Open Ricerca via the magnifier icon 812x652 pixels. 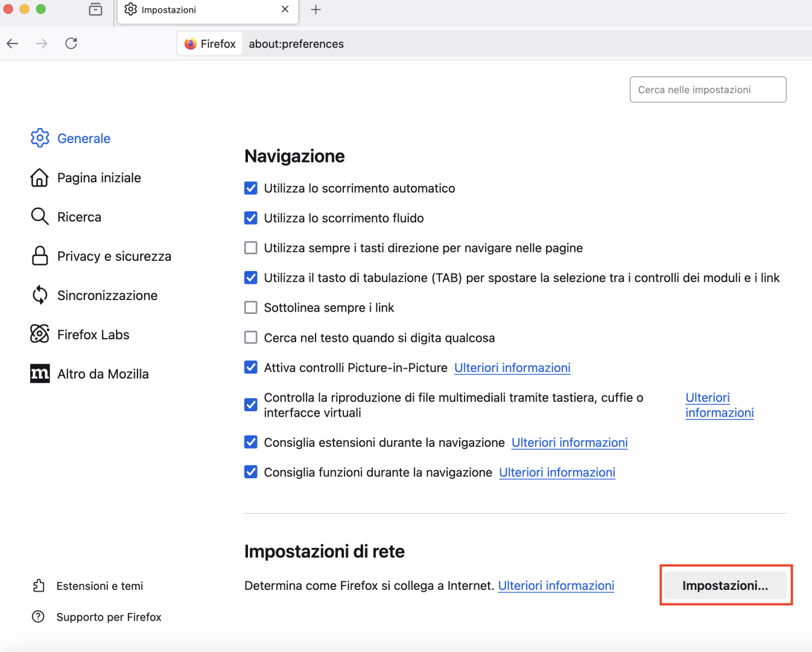39,216
